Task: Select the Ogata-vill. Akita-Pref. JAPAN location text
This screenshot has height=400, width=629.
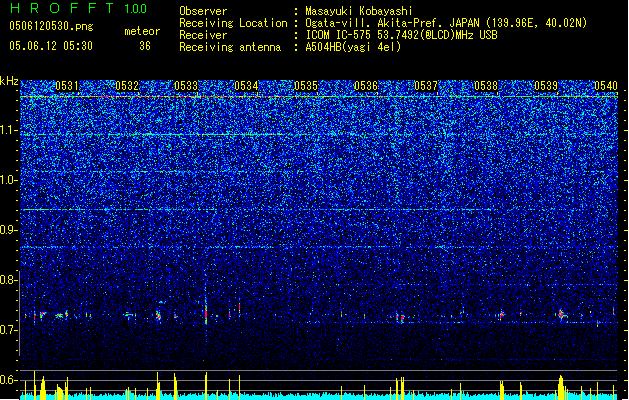Action: tap(446, 23)
